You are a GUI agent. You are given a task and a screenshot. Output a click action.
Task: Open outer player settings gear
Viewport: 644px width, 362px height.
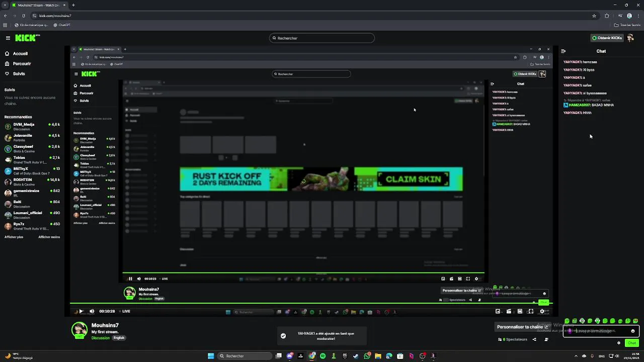click(542, 311)
